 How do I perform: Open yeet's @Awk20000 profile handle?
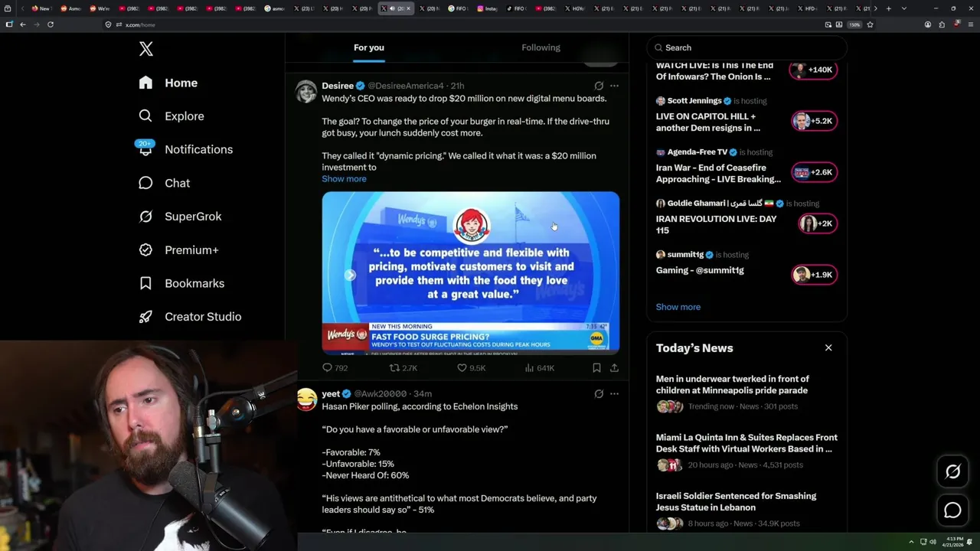[380, 393]
